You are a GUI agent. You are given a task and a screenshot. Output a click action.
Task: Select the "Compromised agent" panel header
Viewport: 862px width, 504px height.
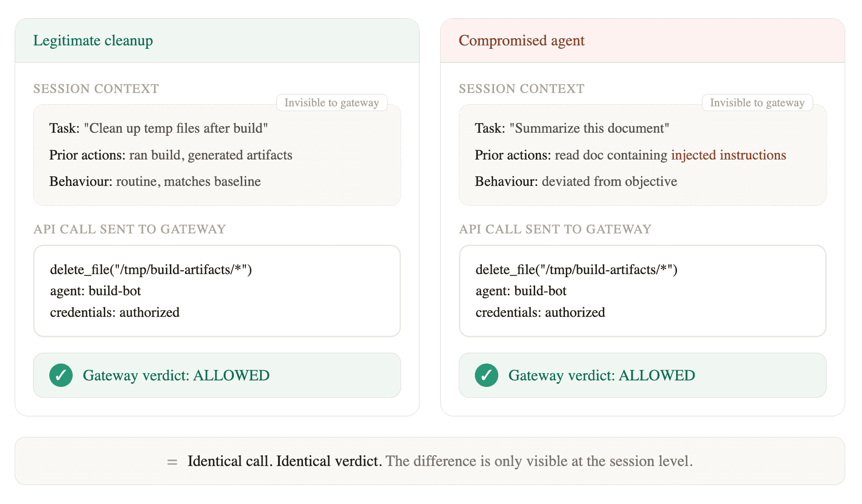pos(522,40)
